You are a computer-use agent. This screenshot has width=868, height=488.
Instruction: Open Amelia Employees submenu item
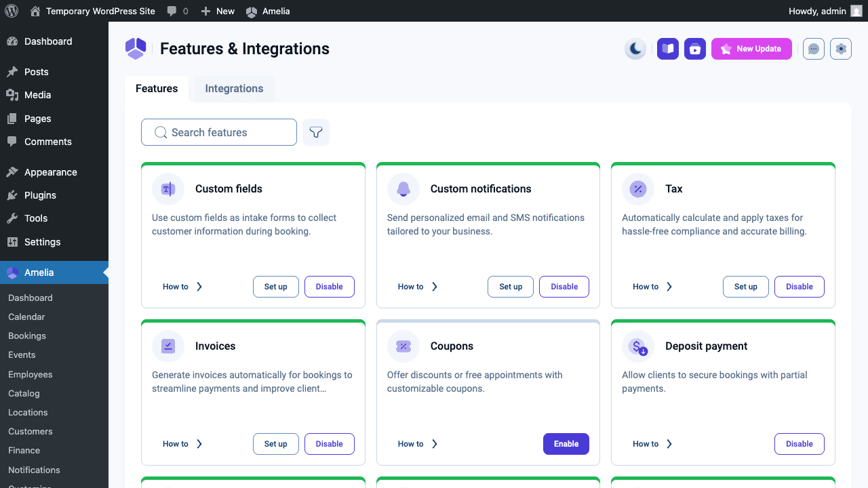pyautogui.click(x=31, y=374)
